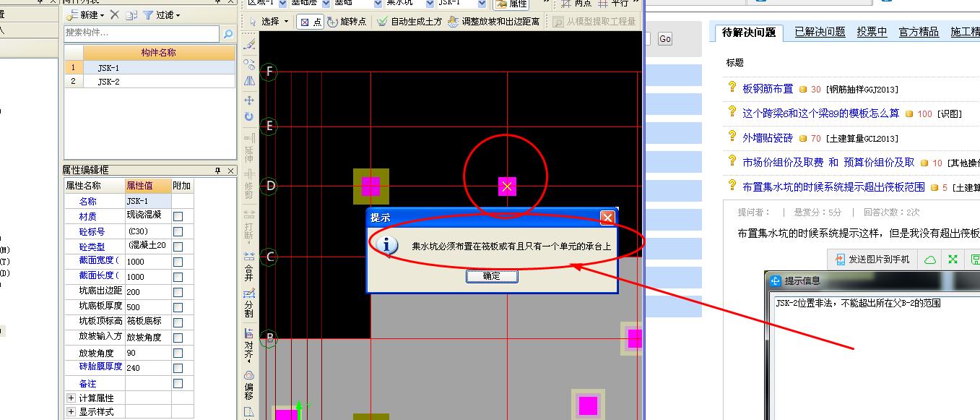Click the 坑底板厚度 value 500
This screenshot has height=420, width=980.
click(148, 307)
